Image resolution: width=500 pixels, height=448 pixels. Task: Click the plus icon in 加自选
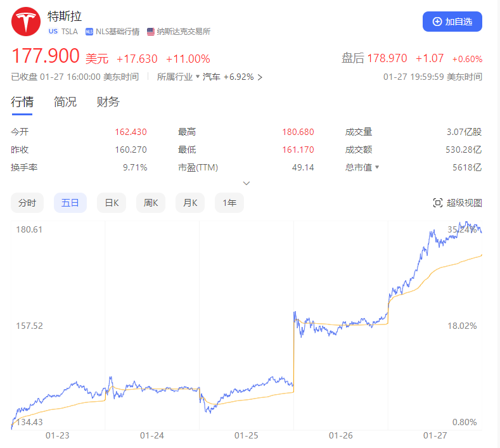(x=437, y=22)
